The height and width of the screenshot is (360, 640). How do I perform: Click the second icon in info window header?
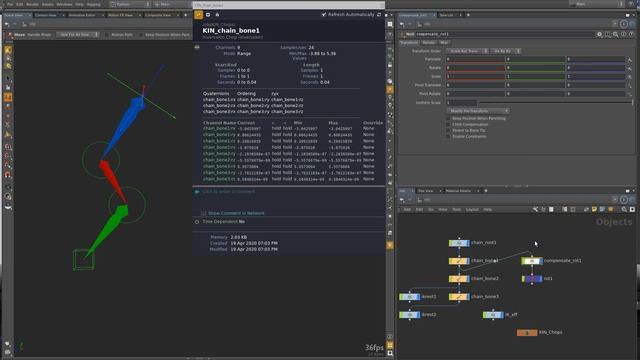[x=208, y=15]
